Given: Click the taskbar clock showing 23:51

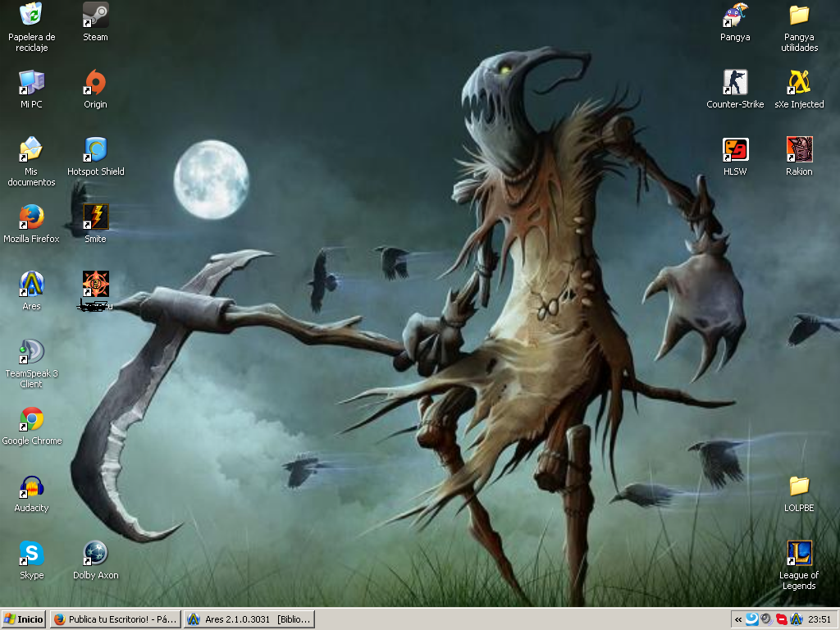Looking at the screenshot, I should point(819,619).
